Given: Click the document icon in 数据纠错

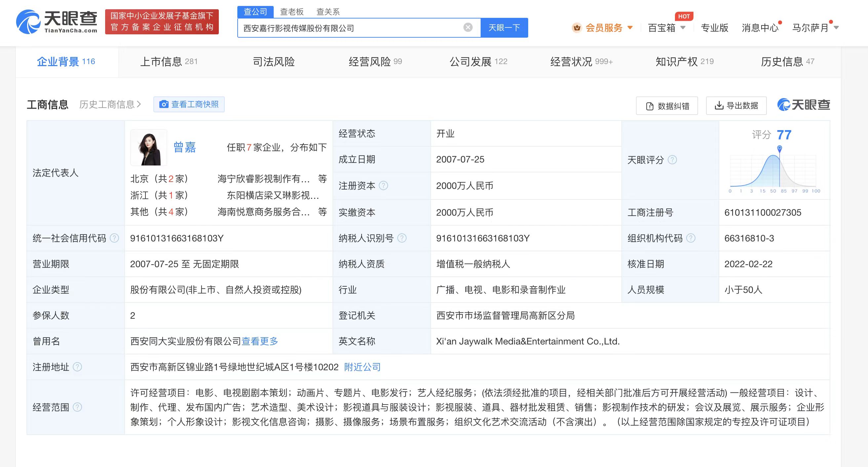Looking at the screenshot, I should point(650,106).
